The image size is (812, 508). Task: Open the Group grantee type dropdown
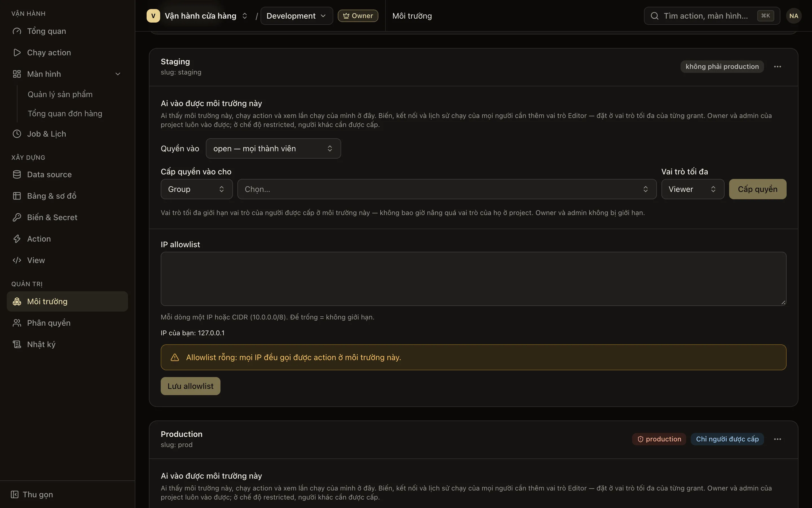(197, 189)
